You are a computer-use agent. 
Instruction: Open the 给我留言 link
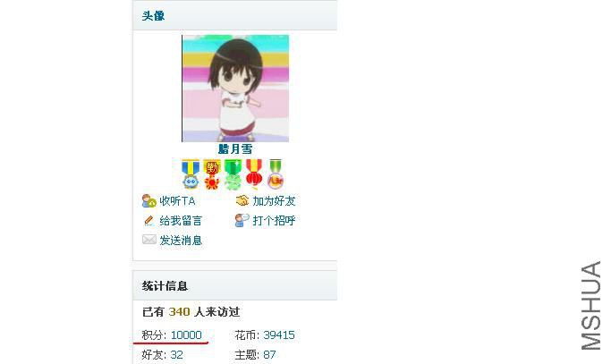pos(181,221)
